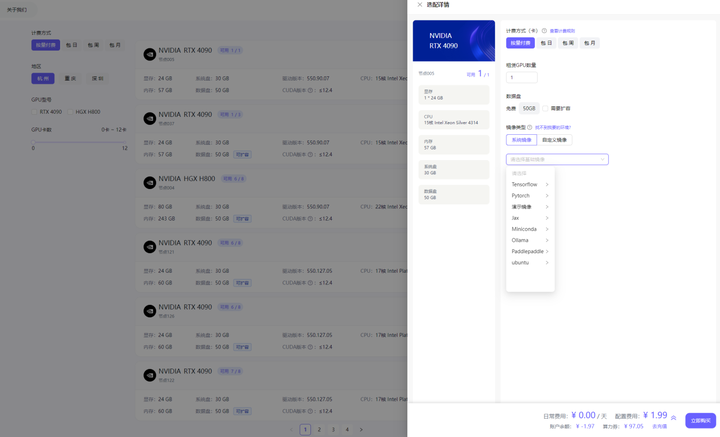Click GPU card count slider left handle
Image resolution: width=720 pixels, height=437 pixels.
point(33,142)
